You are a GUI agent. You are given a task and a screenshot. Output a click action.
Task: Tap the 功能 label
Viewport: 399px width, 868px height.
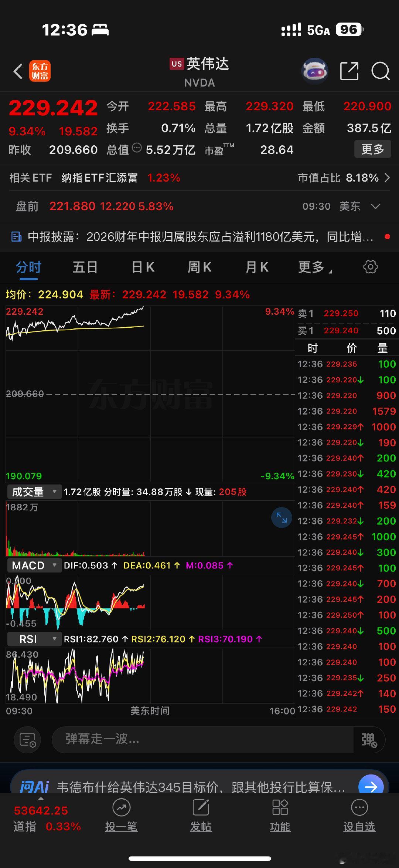click(x=280, y=827)
